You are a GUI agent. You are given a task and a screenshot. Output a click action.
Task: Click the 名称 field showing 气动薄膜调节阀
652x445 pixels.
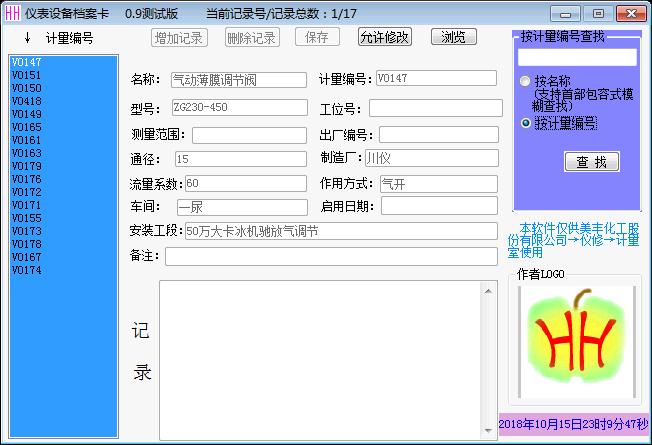[x=239, y=80]
